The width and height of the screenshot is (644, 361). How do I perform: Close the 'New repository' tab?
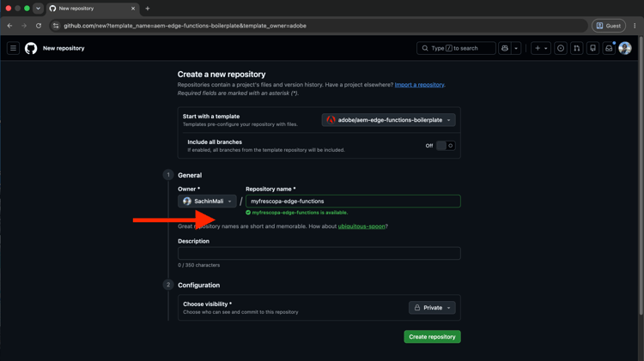click(133, 9)
